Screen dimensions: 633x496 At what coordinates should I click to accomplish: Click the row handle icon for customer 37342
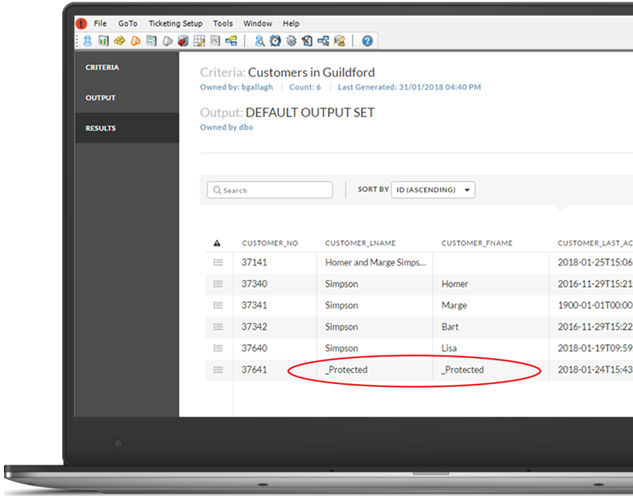click(x=218, y=326)
